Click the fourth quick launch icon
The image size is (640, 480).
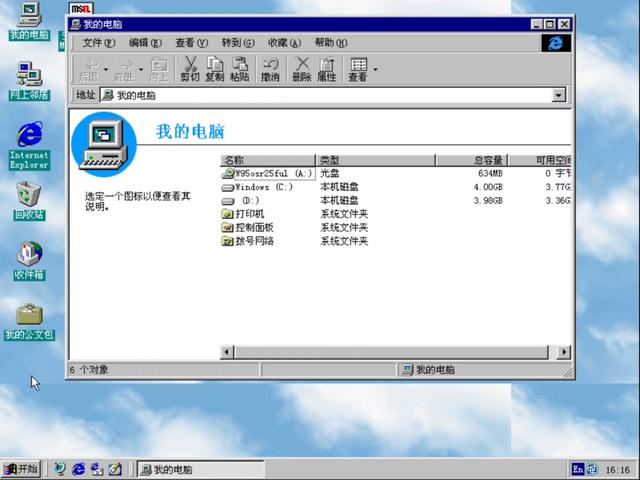tap(115, 469)
